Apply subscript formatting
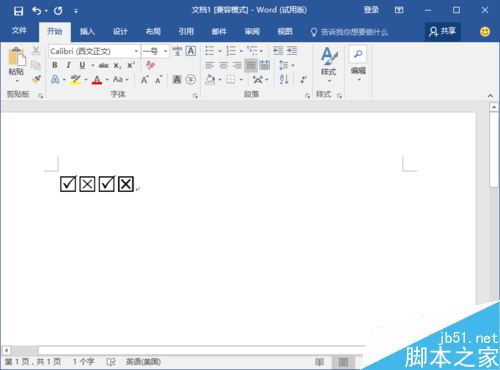This screenshot has height=370, width=500. pyautogui.click(x=117, y=66)
